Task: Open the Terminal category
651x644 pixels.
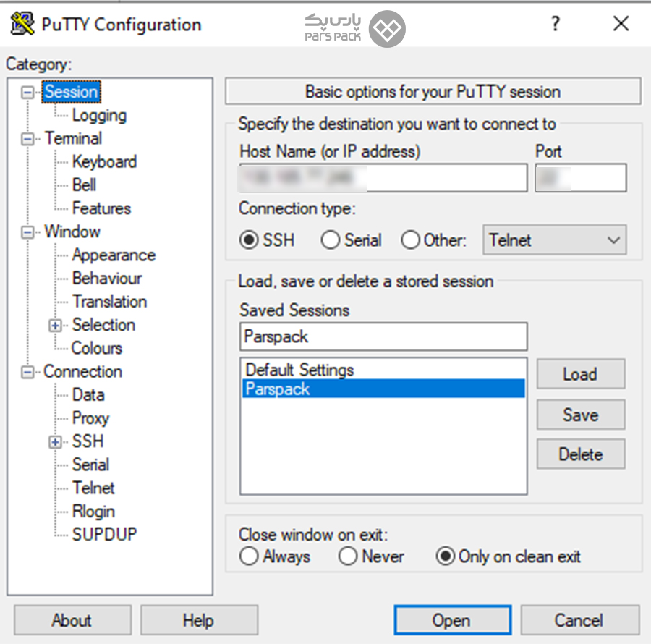Action: point(73,138)
